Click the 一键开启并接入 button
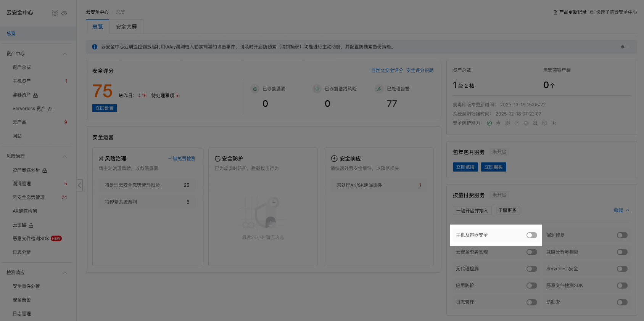644x321 pixels. point(472,210)
